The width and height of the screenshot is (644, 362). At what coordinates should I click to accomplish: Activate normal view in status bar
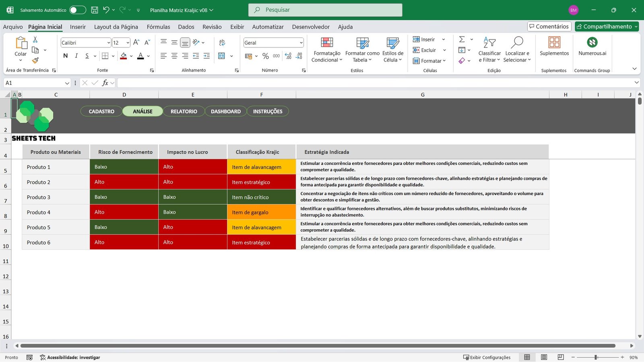[527, 357]
